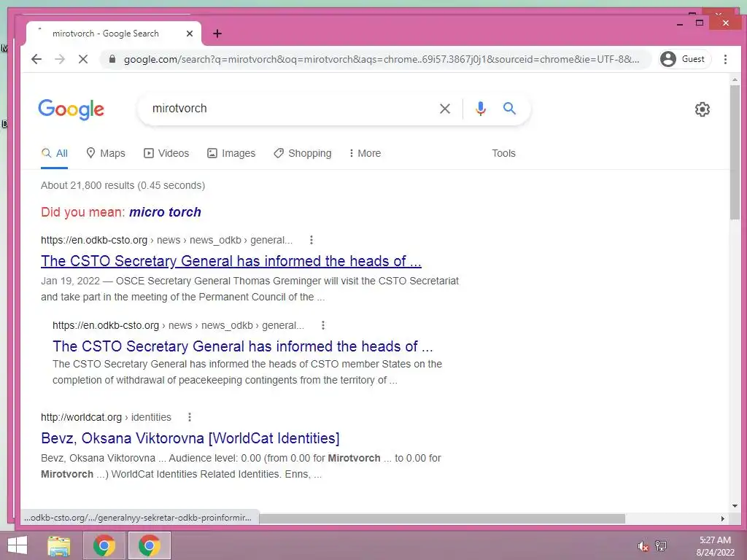Start voice search with the microphone
Screen dimensions: 747x560
[481, 109]
